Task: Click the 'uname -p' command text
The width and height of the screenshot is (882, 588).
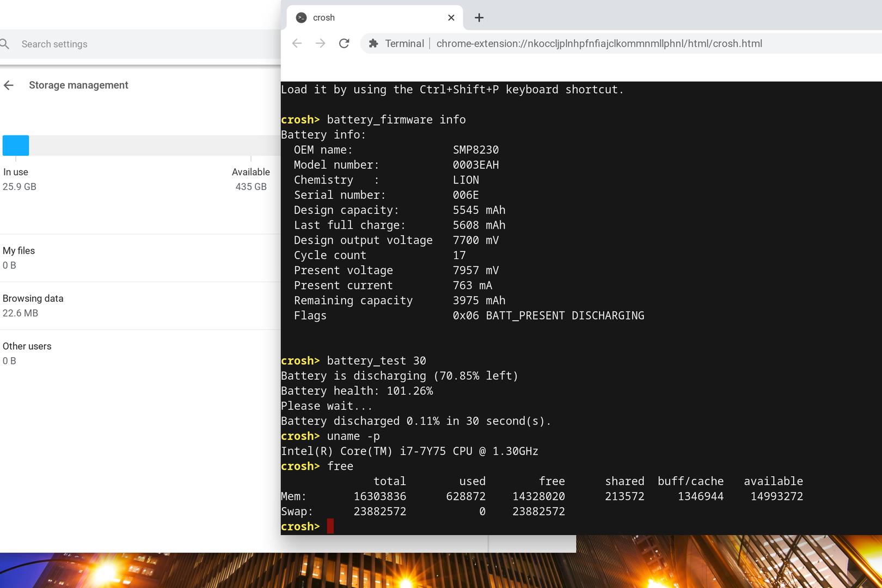Action: tap(353, 436)
